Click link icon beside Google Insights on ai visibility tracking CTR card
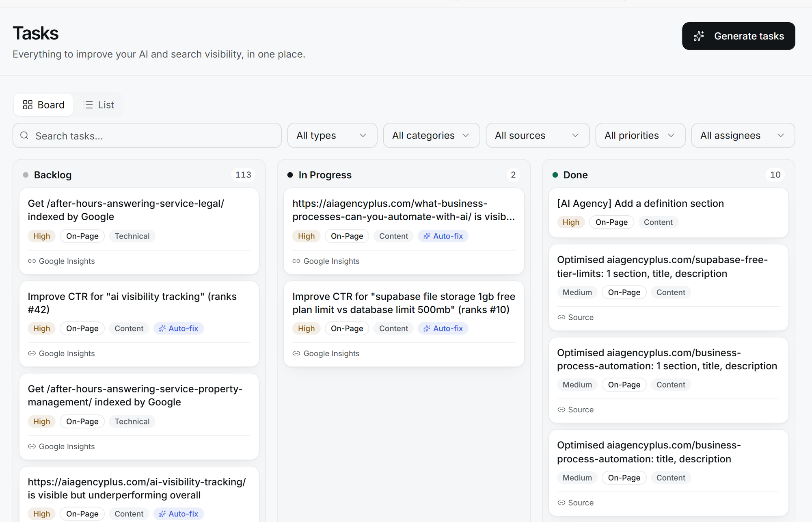The image size is (812, 522). (32, 353)
